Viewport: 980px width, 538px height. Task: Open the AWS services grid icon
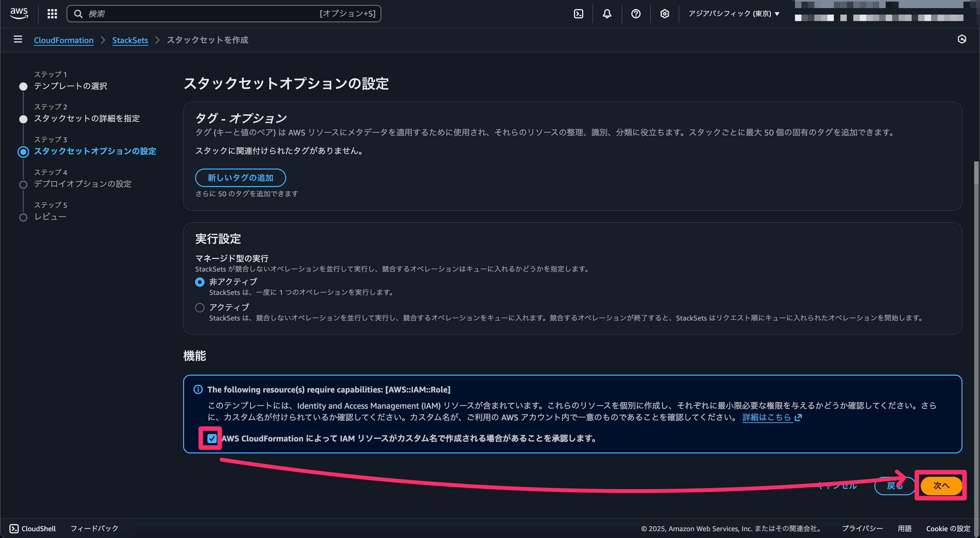pyautogui.click(x=52, y=13)
